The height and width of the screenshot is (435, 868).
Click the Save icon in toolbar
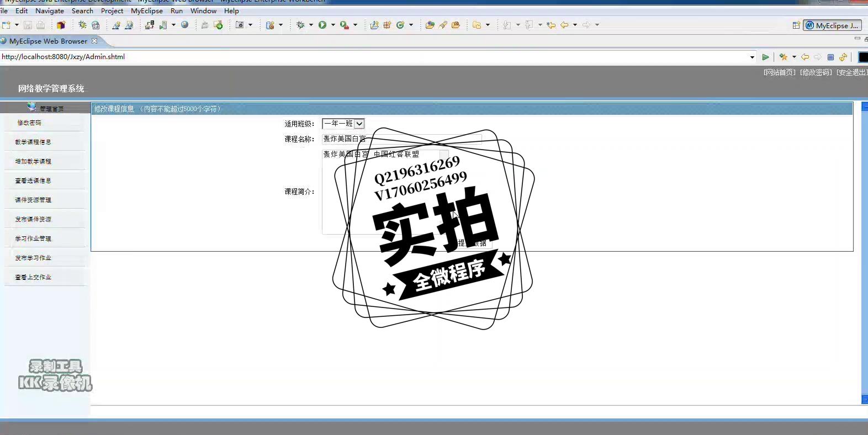pyautogui.click(x=28, y=25)
